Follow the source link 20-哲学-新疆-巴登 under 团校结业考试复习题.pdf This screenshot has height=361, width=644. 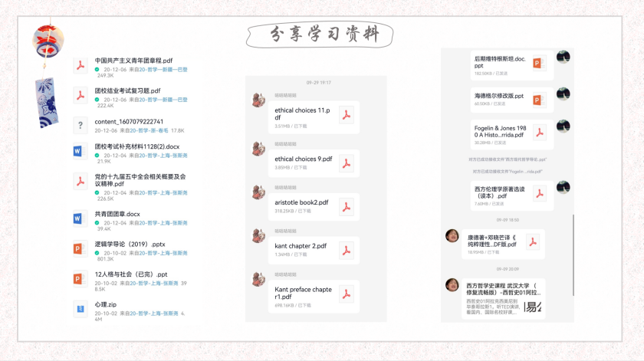click(x=163, y=100)
